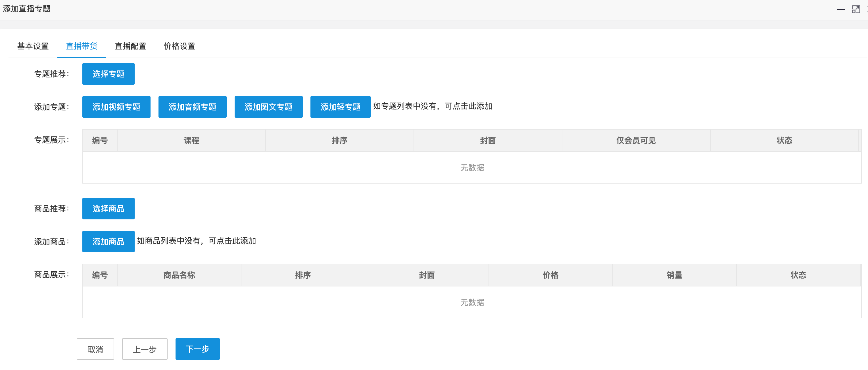The image size is (868, 370).
Task: Go to the 价格设置 tab
Action: 180,46
